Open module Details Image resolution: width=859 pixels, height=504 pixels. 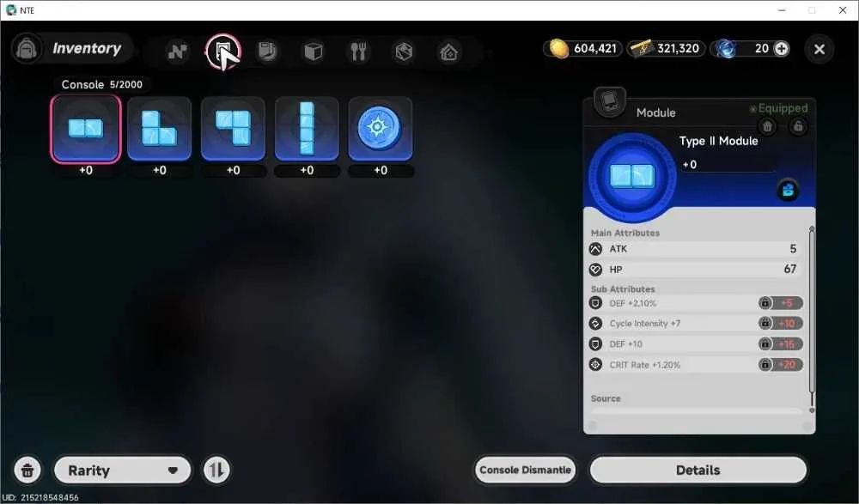tap(698, 470)
